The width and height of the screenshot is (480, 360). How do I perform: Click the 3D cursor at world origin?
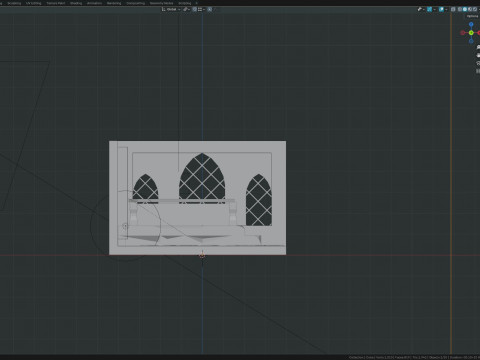coord(202,256)
